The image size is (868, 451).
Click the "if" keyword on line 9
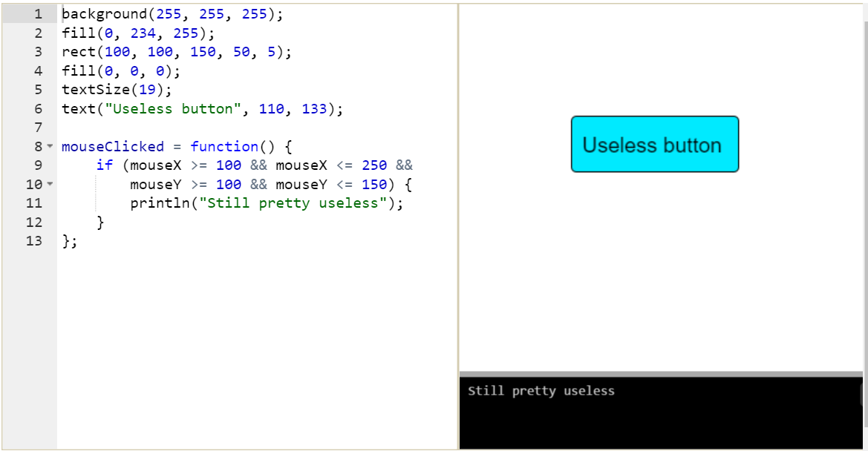pyautogui.click(x=105, y=165)
